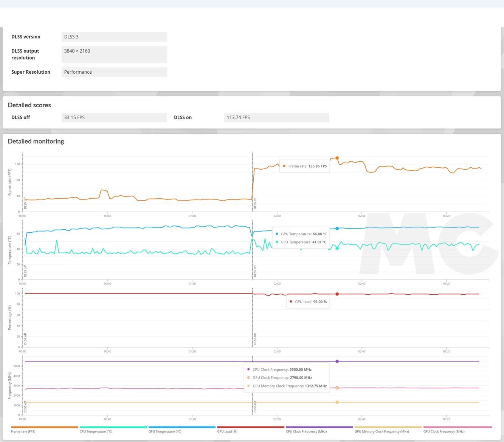The height and width of the screenshot is (442, 504).
Task: Click the Super Resolution Performance field
Action: [114, 72]
